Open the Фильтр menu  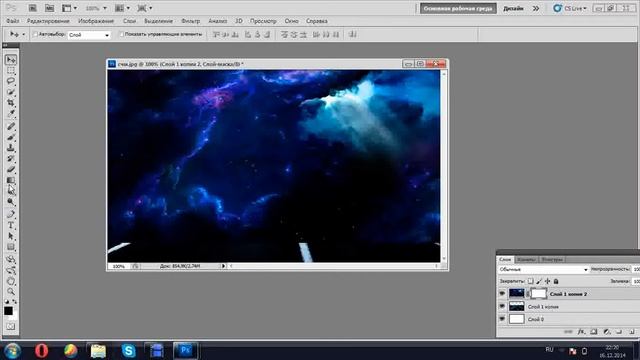click(x=191, y=21)
